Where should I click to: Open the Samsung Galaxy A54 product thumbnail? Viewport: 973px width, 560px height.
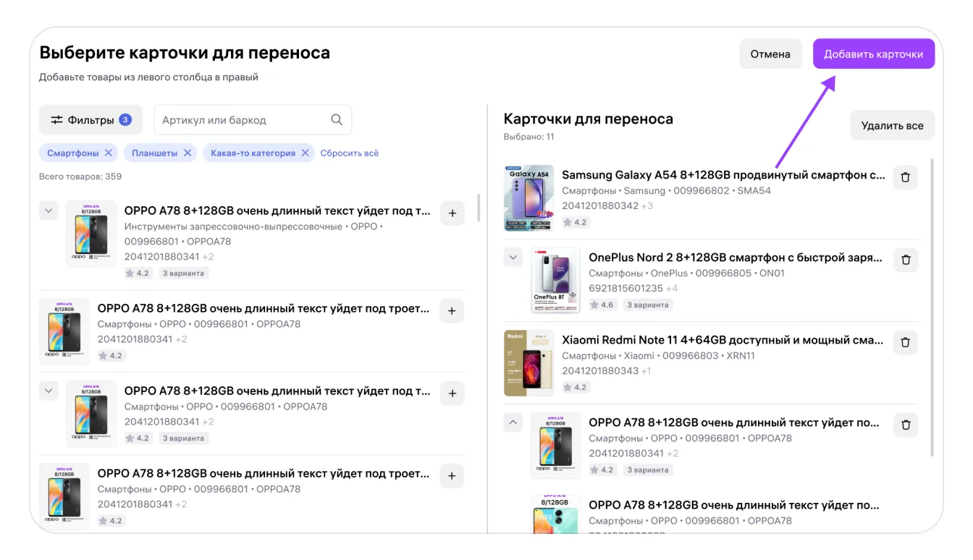point(528,198)
